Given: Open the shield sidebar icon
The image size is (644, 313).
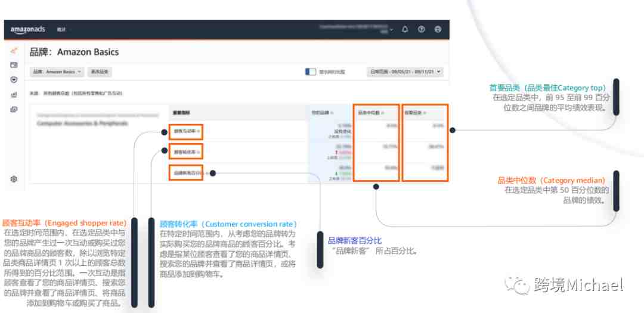Looking at the screenshot, I should tap(14, 80).
